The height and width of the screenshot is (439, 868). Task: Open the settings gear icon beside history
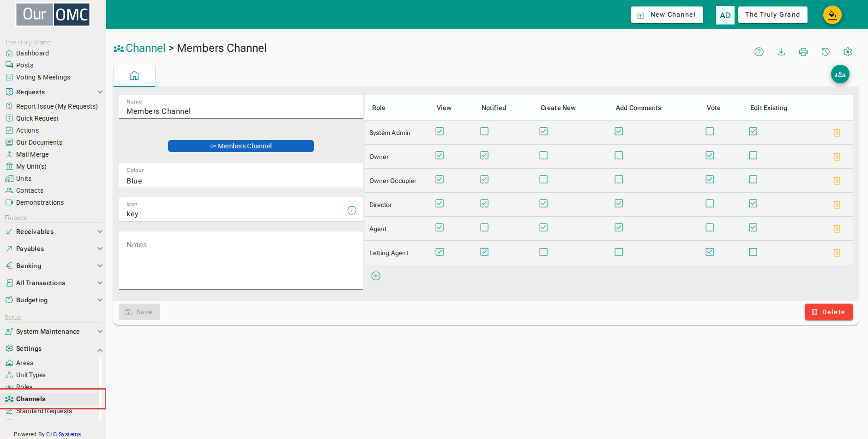pos(848,52)
